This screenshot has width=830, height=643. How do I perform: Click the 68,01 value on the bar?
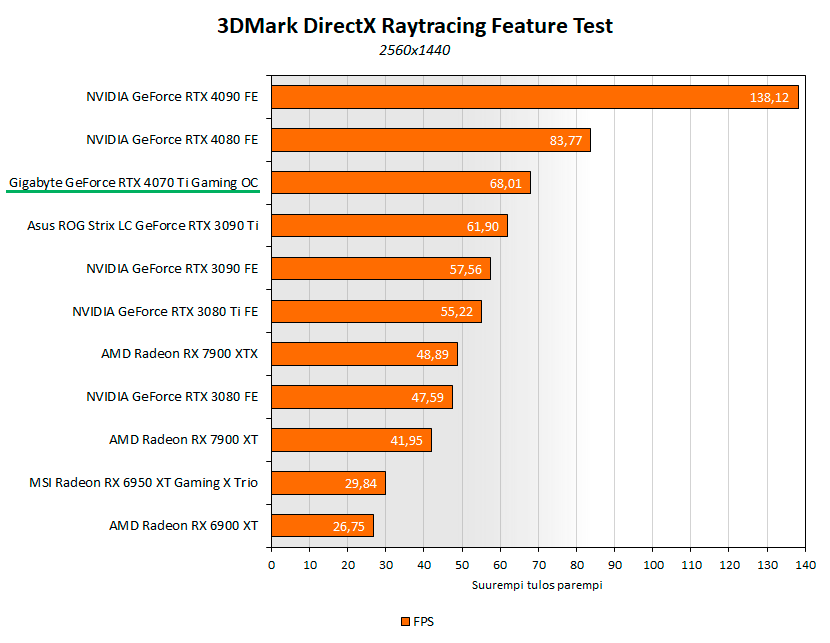coord(506,184)
